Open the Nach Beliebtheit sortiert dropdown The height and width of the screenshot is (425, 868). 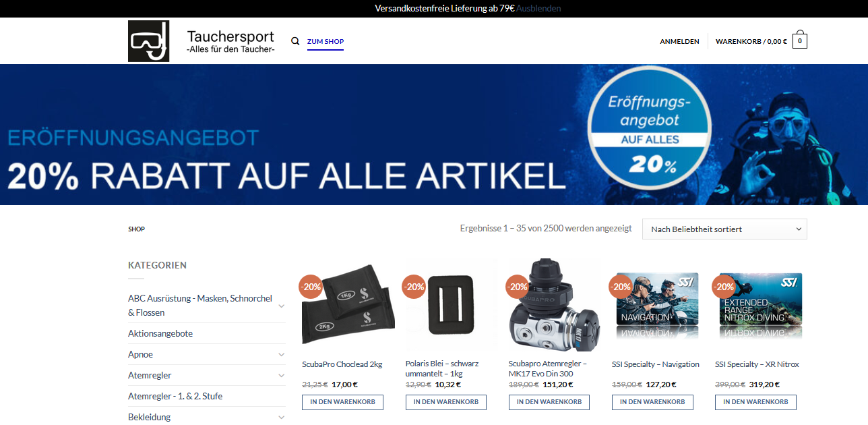724,229
